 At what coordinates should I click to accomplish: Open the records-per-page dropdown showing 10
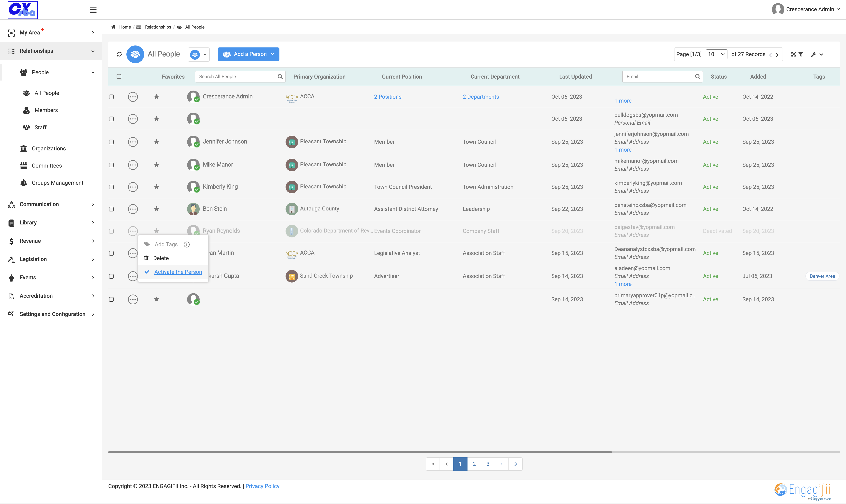coord(716,54)
